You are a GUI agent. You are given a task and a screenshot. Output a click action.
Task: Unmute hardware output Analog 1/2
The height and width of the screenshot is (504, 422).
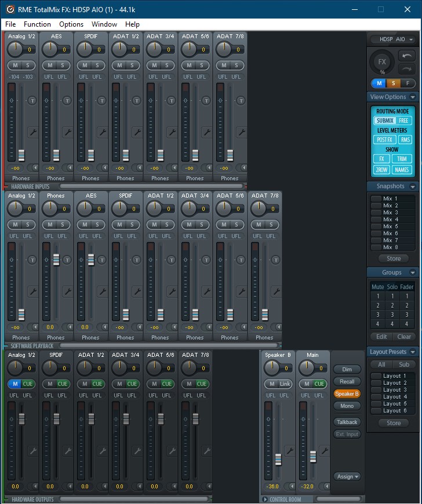pos(15,384)
